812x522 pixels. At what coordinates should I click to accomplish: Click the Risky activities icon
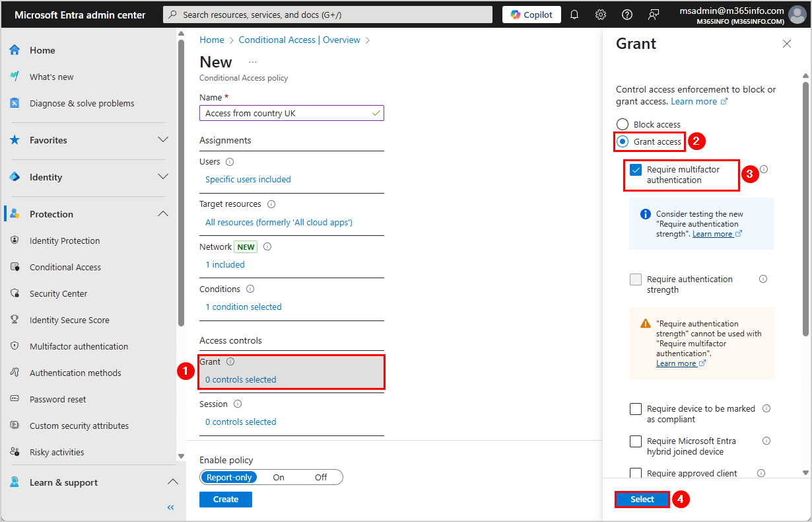(x=15, y=452)
